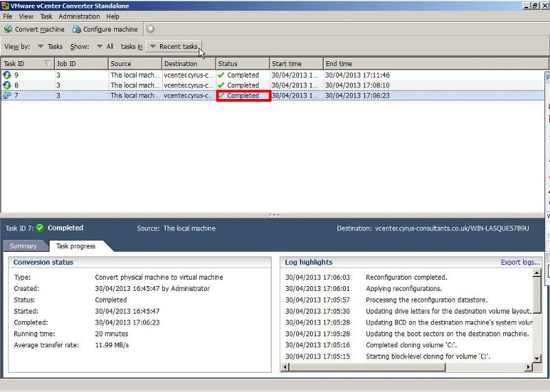Toggle sort arrow on Task ID column
Viewport: 550px width, 392px height.
pos(47,63)
